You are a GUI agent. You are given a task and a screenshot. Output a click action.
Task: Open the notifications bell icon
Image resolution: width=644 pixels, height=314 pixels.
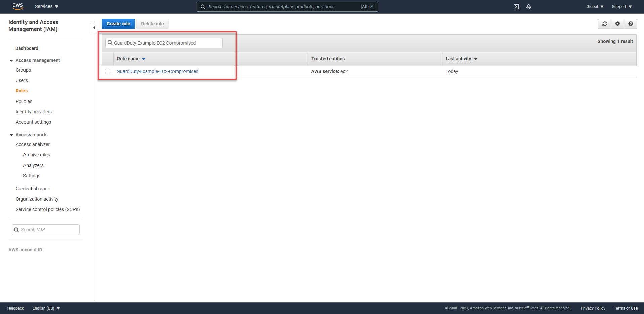pyautogui.click(x=529, y=7)
